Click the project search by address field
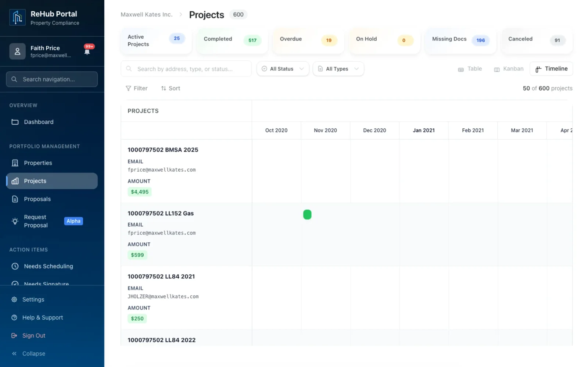Screen dimensions: 588x367 point(186,69)
